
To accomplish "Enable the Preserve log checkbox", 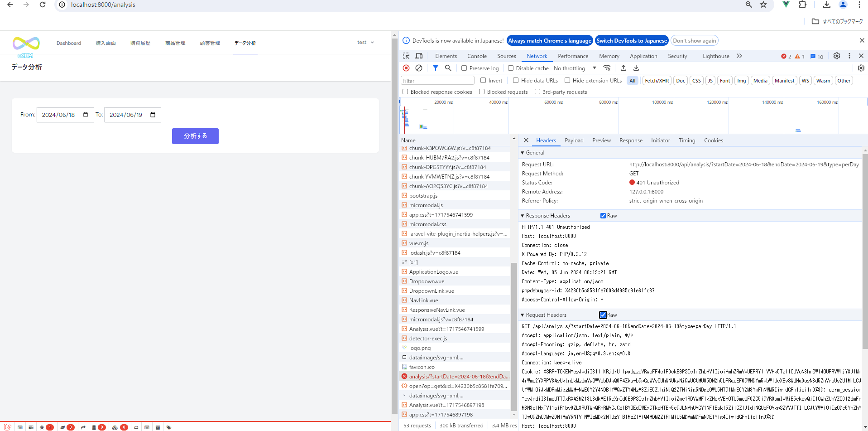I will (x=464, y=68).
